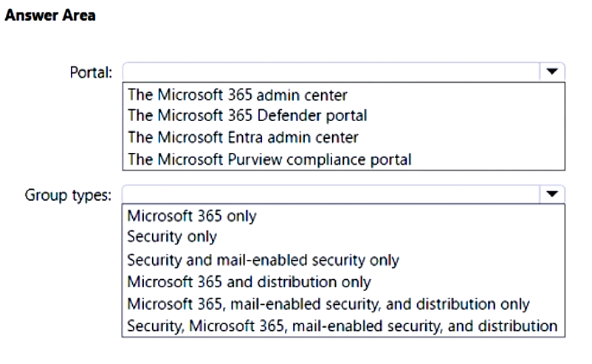Click the empty Portal selection field
This screenshot has width=592, height=364.
click(x=332, y=72)
